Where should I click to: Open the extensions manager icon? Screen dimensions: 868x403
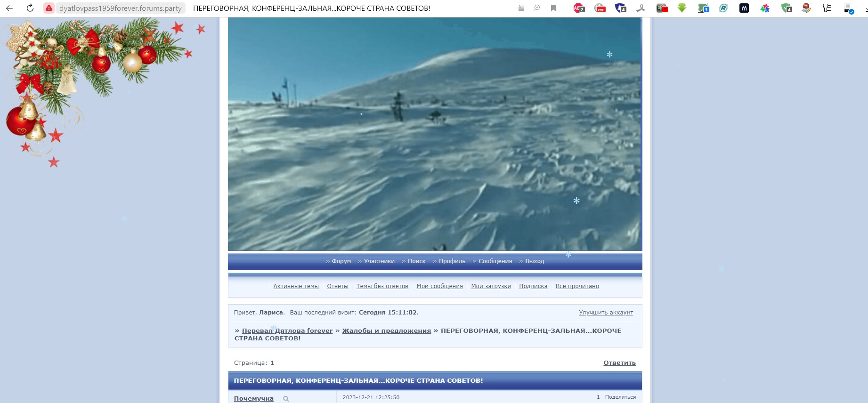click(827, 8)
